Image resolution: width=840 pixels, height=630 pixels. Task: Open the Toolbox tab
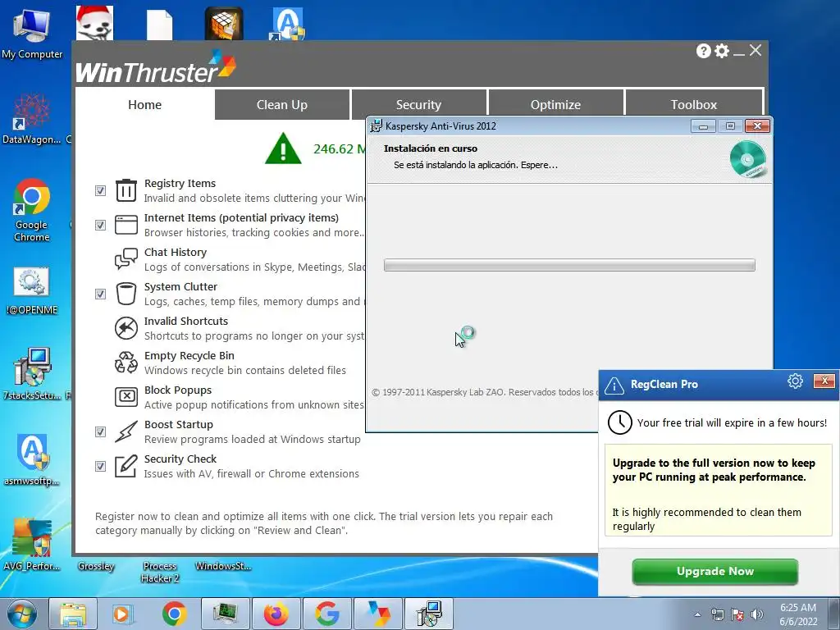tap(694, 103)
